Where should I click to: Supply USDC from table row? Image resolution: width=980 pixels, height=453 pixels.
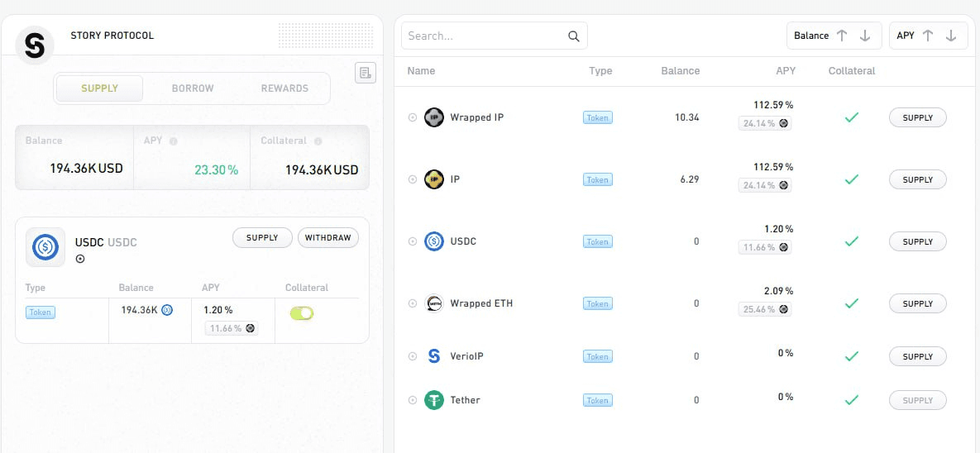pos(917,241)
